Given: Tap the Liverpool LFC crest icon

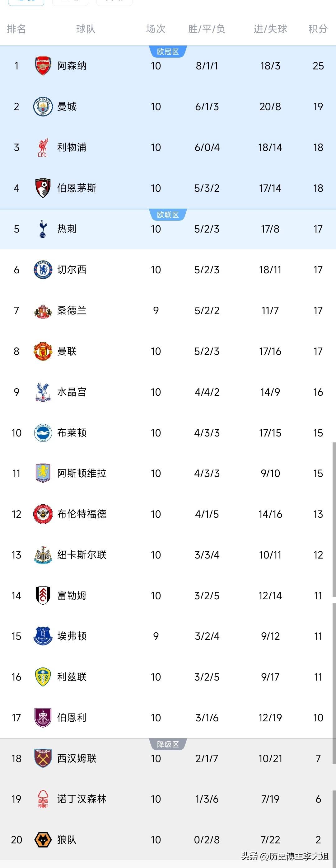Looking at the screenshot, I should [x=43, y=148].
